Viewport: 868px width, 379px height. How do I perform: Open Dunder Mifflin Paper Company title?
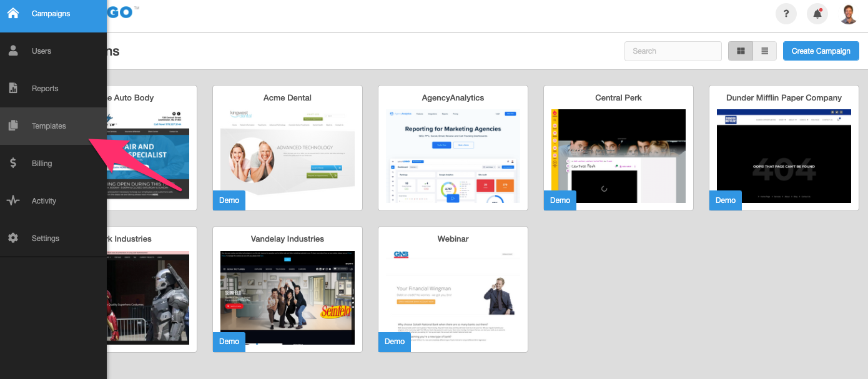(784, 97)
